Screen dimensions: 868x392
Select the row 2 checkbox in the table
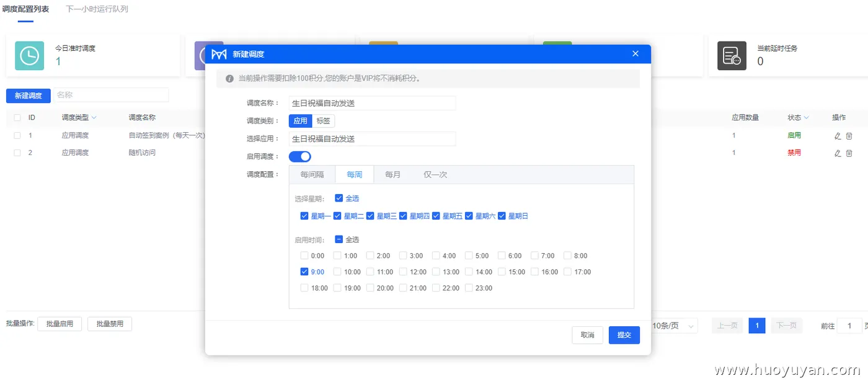click(x=17, y=153)
